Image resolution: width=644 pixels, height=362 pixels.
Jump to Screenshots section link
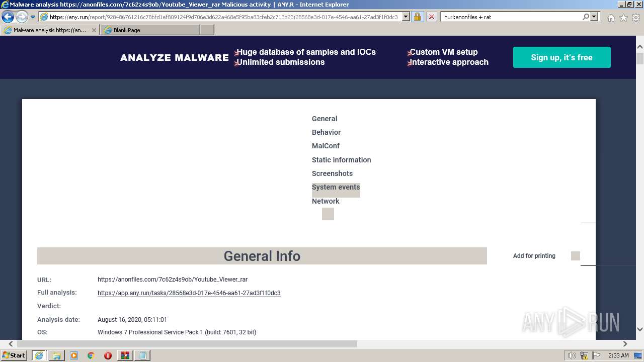point(332,173)
